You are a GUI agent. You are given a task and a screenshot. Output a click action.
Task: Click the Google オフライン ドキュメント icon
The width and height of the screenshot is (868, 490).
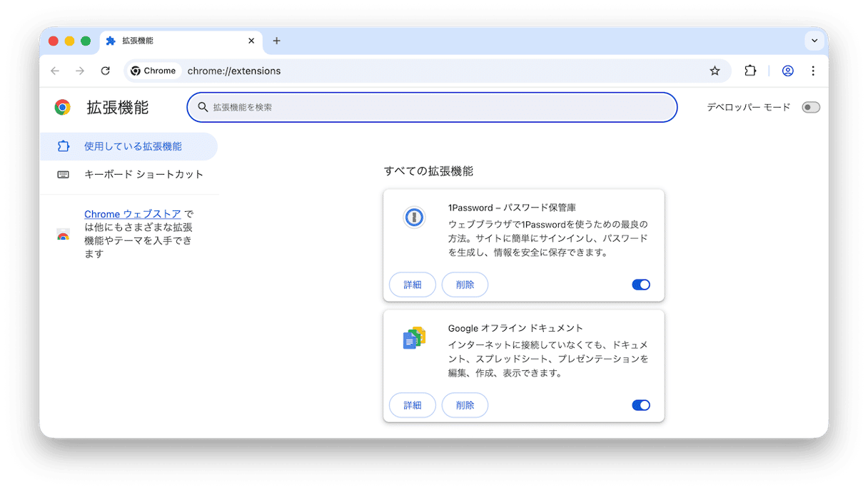pyautogui.click(x=414, y=338)
